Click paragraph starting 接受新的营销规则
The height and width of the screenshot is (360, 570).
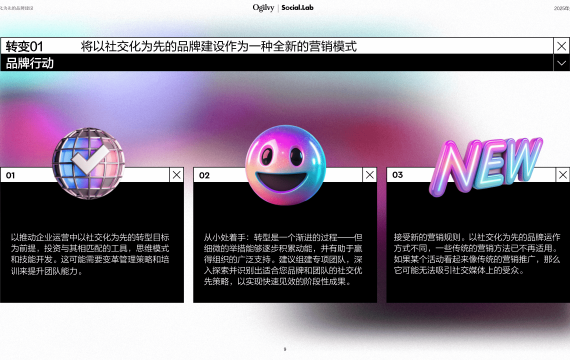477,254
